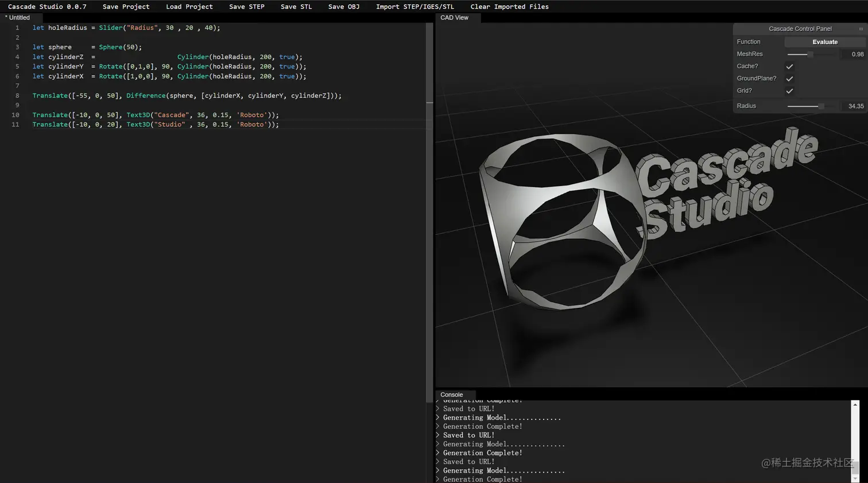Screen dimensions: 868x483
Task: Export the model via Save STL
Action: tap(296, 7)
